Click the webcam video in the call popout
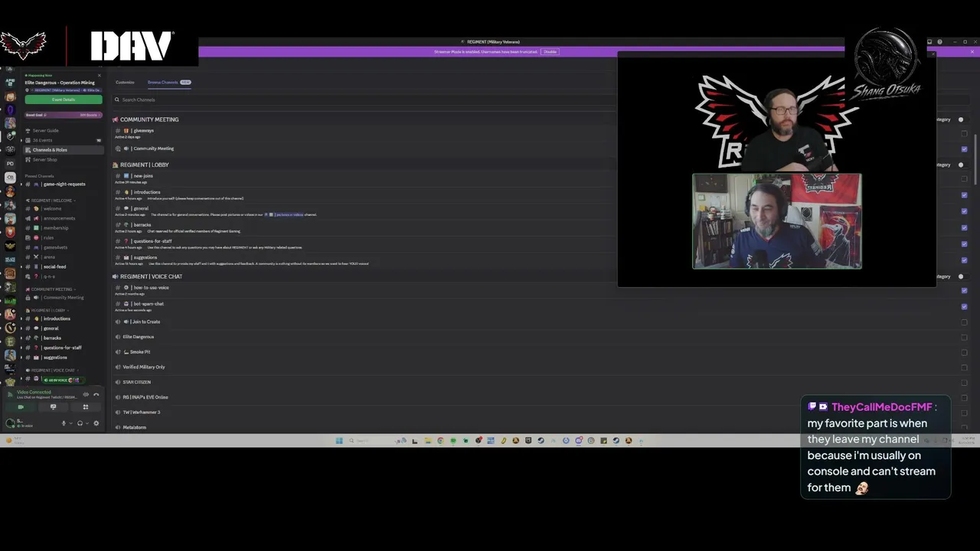This screenshot has width=980, height=551. coord(777,221)
